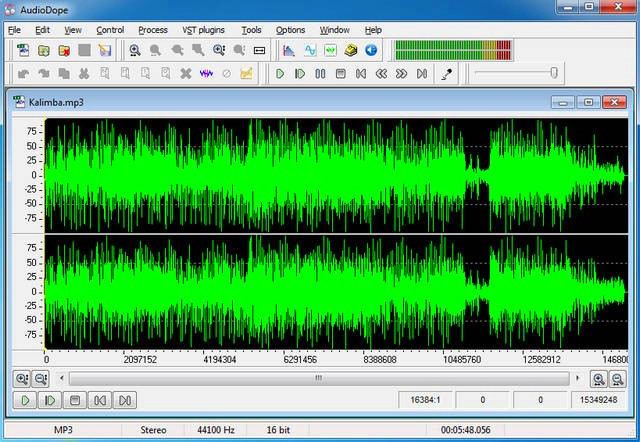The width and height of the screenshot is (640, 442).
Task: Start playback with main toolbar Play button
Action: pos(280,74)
